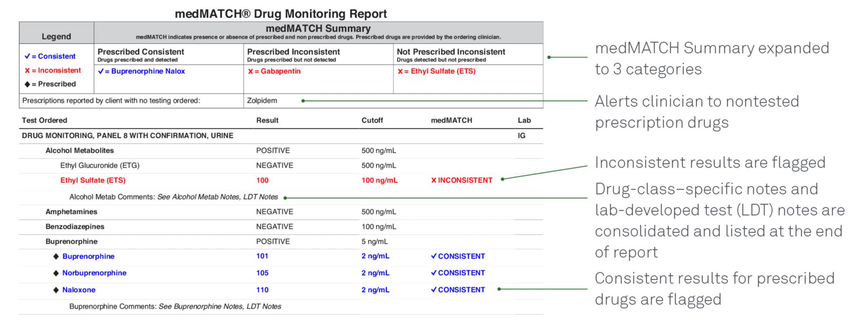Image resolution: width=868 pixels, height=331 pixels.
Task: Click the '105' Norbuprenorphine result value
Action: tap(262, 273)
